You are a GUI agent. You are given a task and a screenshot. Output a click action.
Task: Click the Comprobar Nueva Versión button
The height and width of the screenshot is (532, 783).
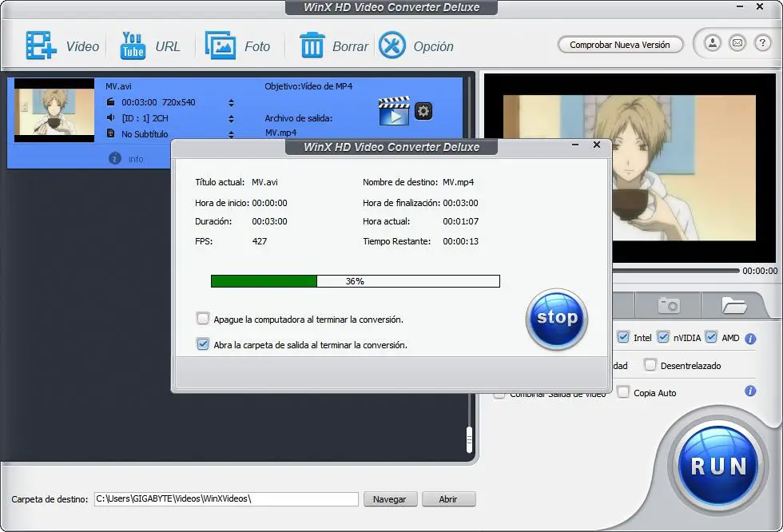(620, 45)
